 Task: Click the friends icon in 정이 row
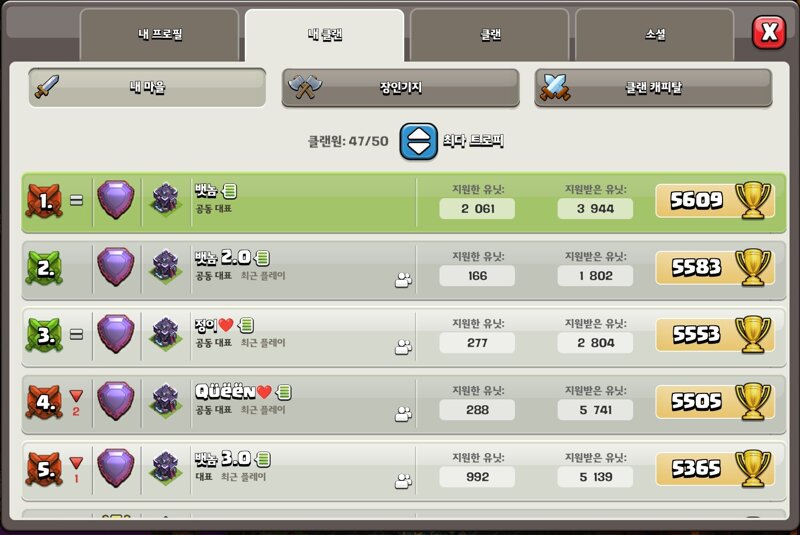click(403, 347)
